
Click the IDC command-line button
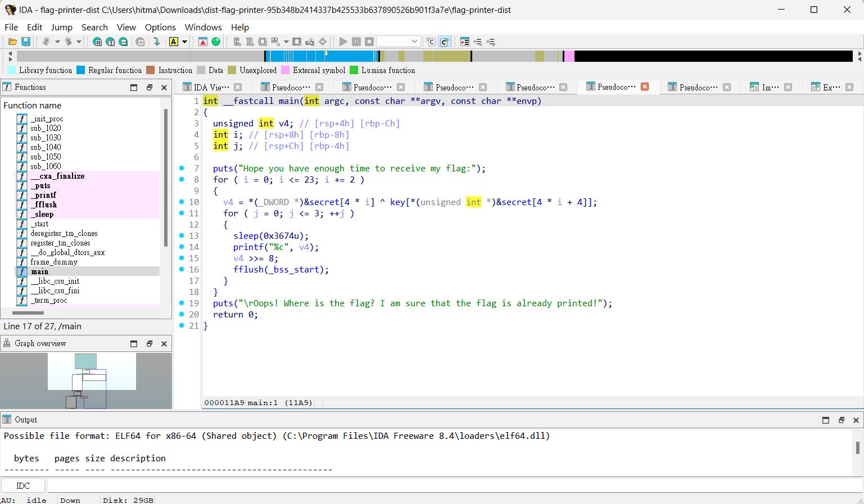(23, 485)
